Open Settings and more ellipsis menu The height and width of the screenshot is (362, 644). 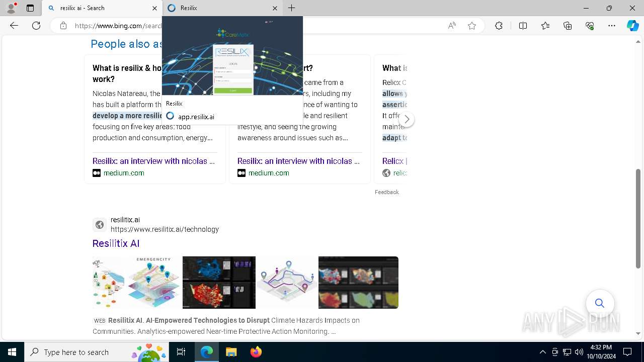[612, 26]
